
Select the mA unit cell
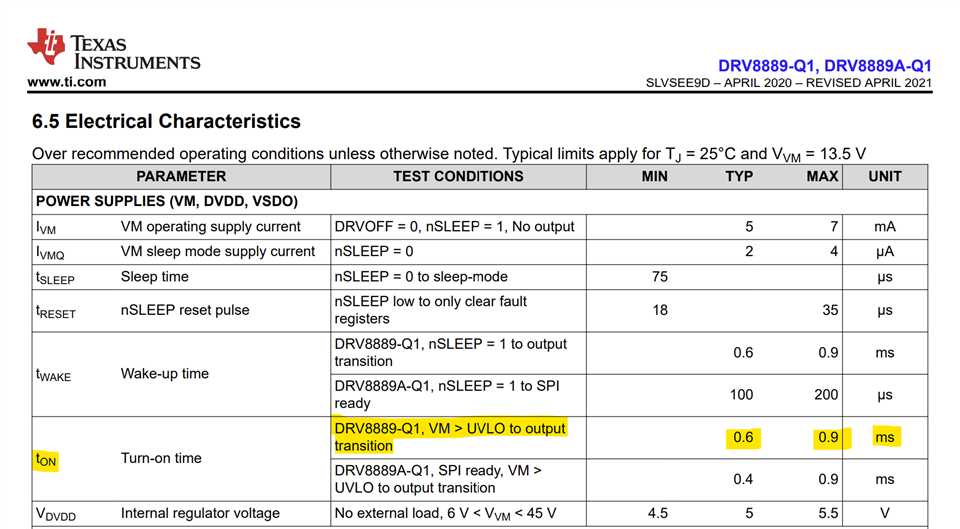click(885, 227)
